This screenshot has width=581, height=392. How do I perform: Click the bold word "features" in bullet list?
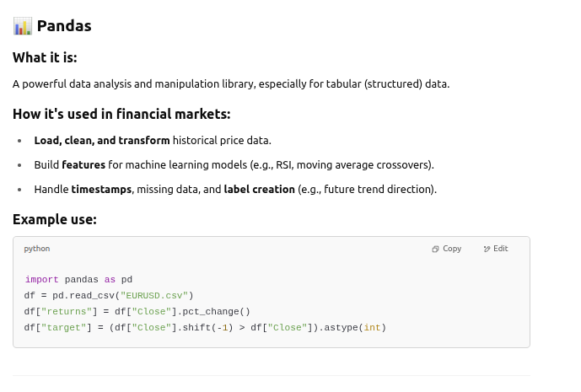point(83,164)
